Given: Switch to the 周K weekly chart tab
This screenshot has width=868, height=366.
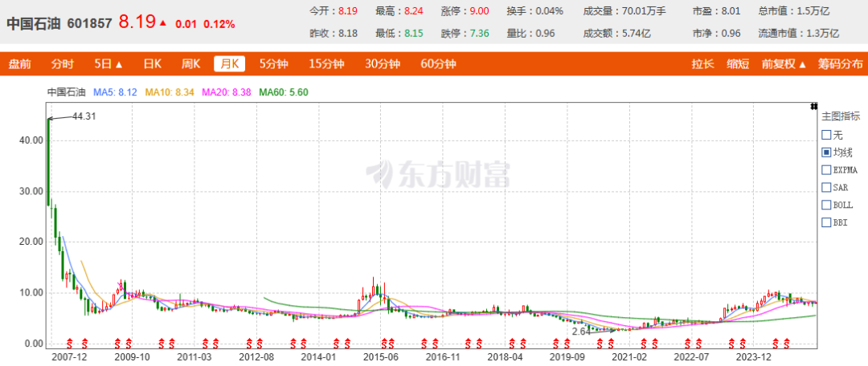Looking at the screenshot, I should [x=191, y=64].
